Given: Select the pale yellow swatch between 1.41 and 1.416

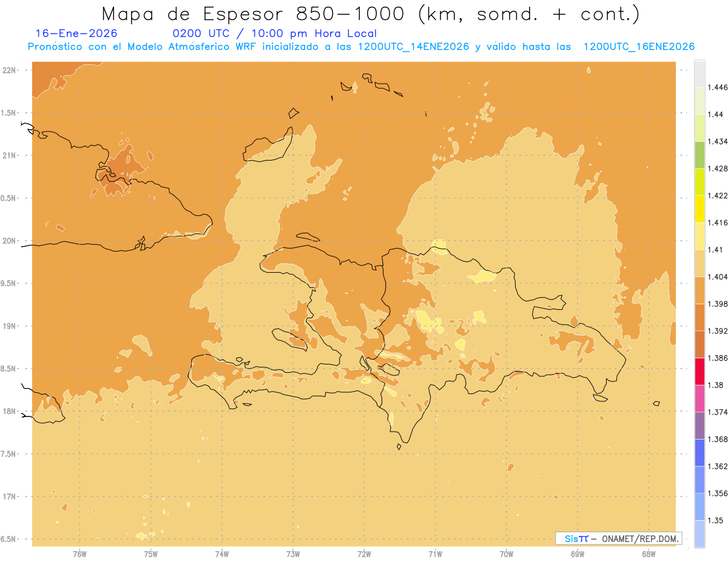Looking at the screenshot, I should coord(699,236).
